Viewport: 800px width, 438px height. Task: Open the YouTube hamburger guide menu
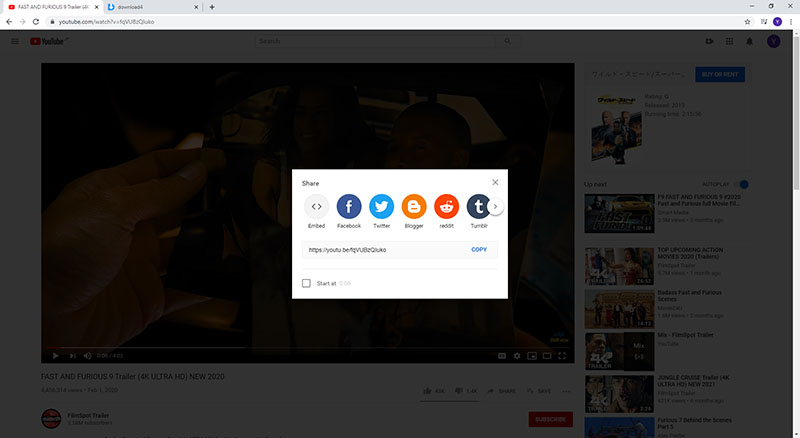pyautogui.click(x=15, y=41)
